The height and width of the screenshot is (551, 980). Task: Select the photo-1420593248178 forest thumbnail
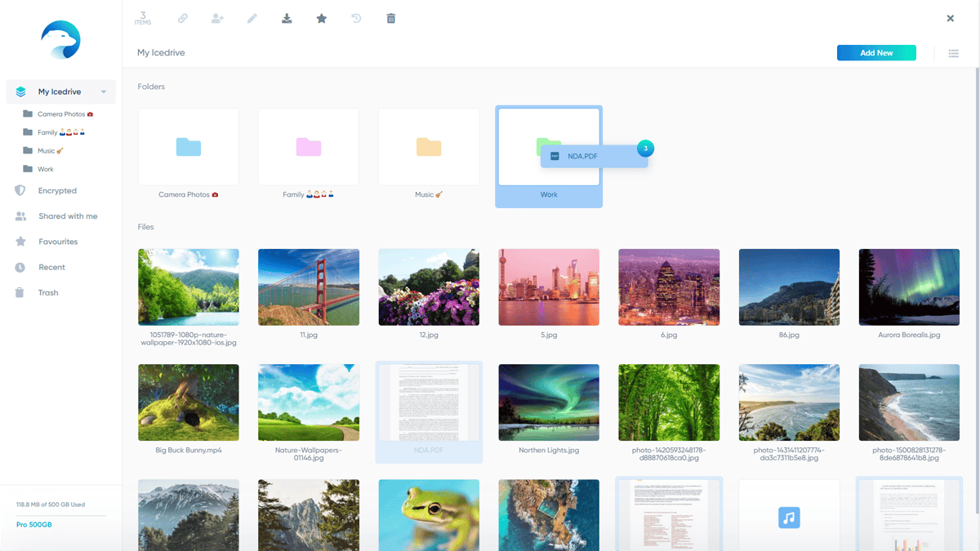pyautogui.click(x=669, y=402)
